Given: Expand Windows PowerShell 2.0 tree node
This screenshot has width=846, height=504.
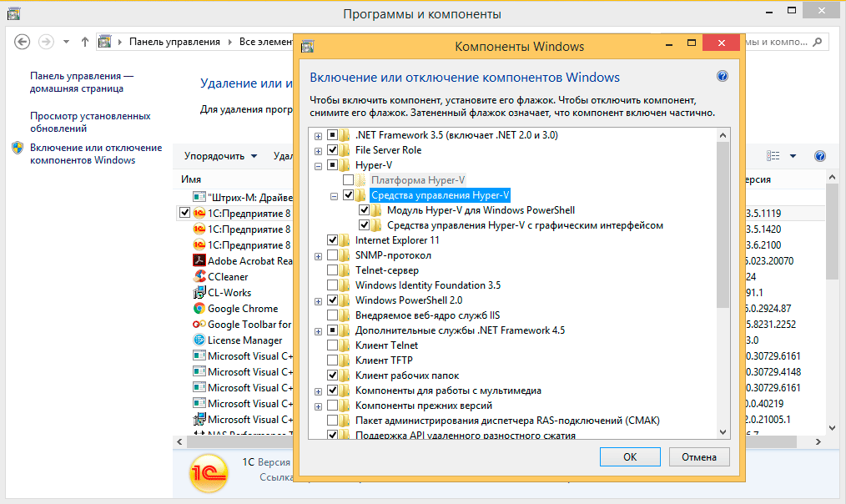Looking at the screenshot, I should 319,301.
